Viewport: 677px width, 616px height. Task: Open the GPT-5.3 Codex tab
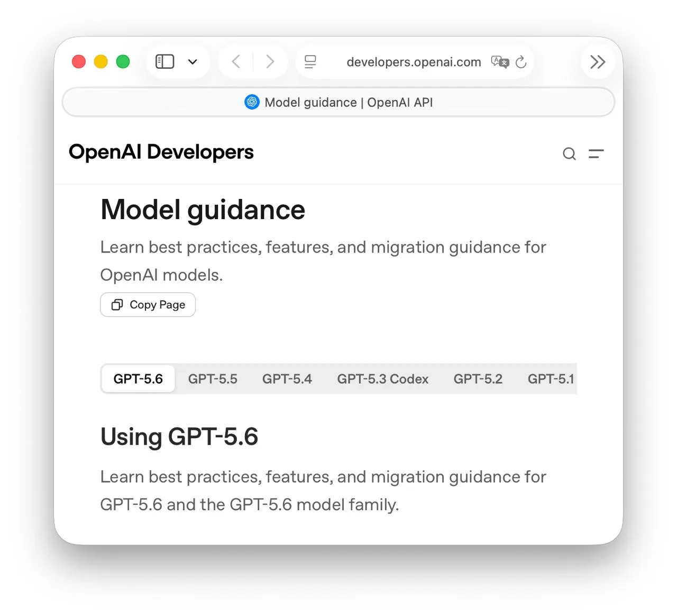click(x=383, y=379)
